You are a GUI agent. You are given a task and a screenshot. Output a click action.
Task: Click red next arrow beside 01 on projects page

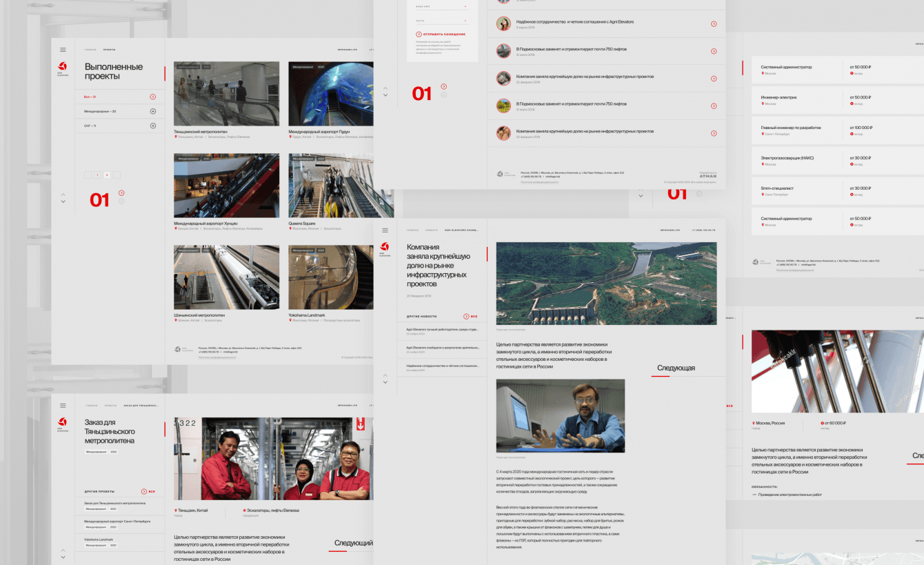[x=121, y=193]
